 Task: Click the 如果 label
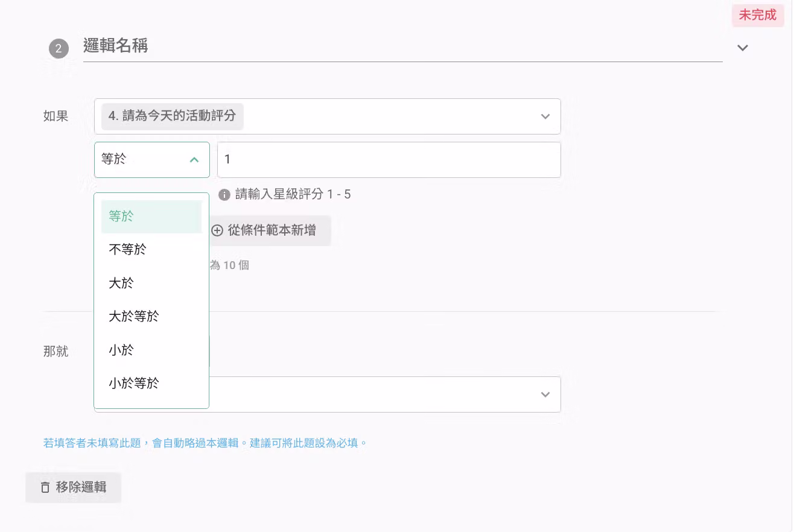click(56, 116)
